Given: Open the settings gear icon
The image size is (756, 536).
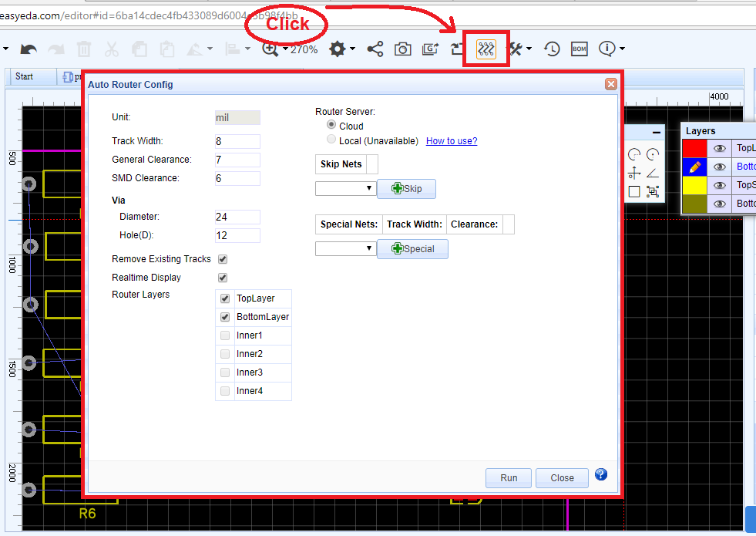Looking at the screenshot, I should pos(337,48).
